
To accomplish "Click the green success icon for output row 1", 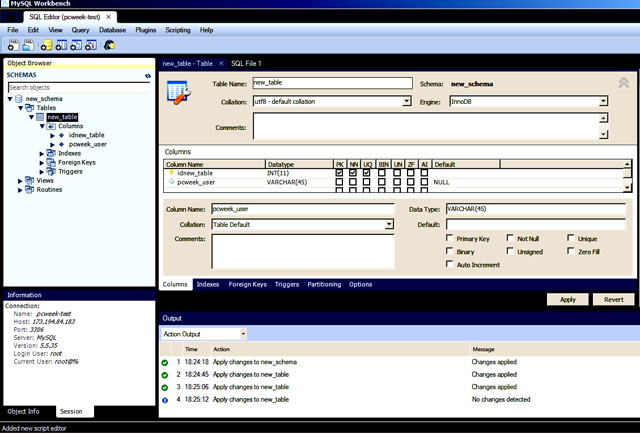I will tap(165, 363).
